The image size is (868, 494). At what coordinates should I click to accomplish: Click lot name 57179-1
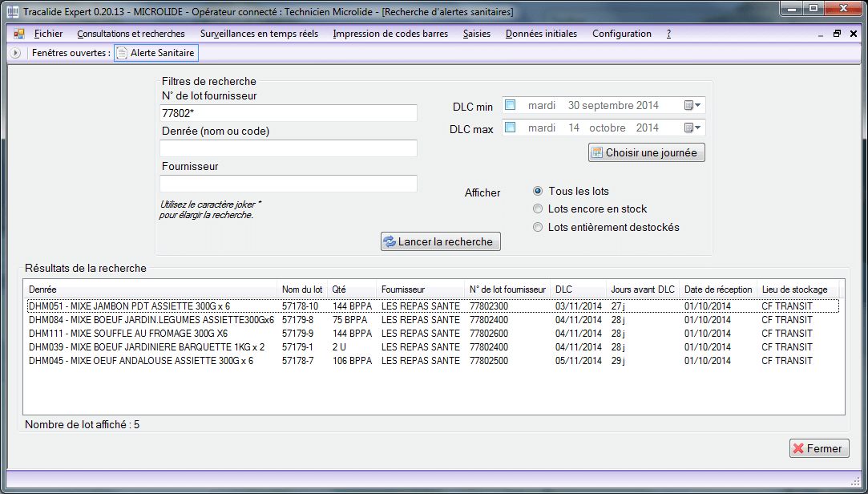coord(298,347)
